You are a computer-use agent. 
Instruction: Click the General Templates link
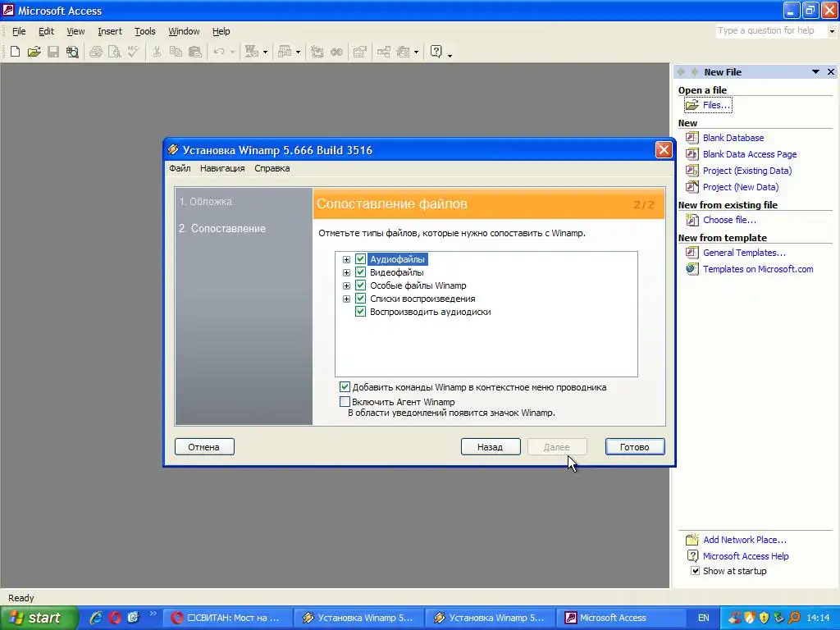pyautogui.click(x=744, y=253)
